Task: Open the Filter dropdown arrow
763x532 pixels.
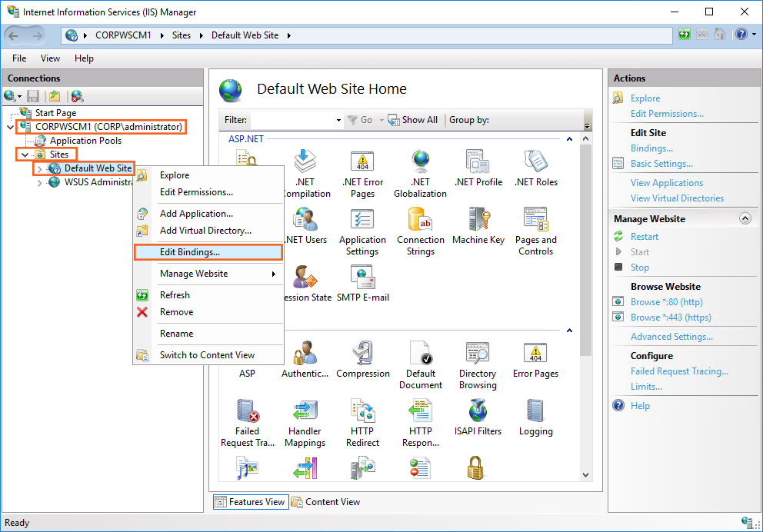Action: (338, 121)
